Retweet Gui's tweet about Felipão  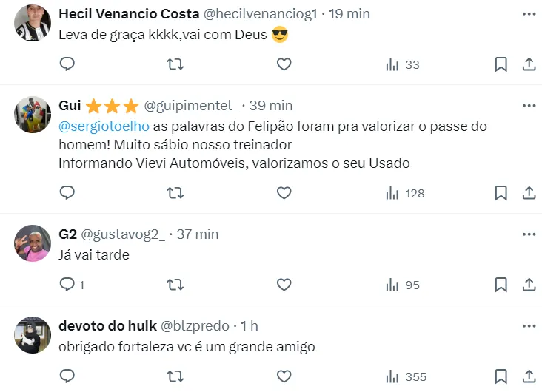175,193
